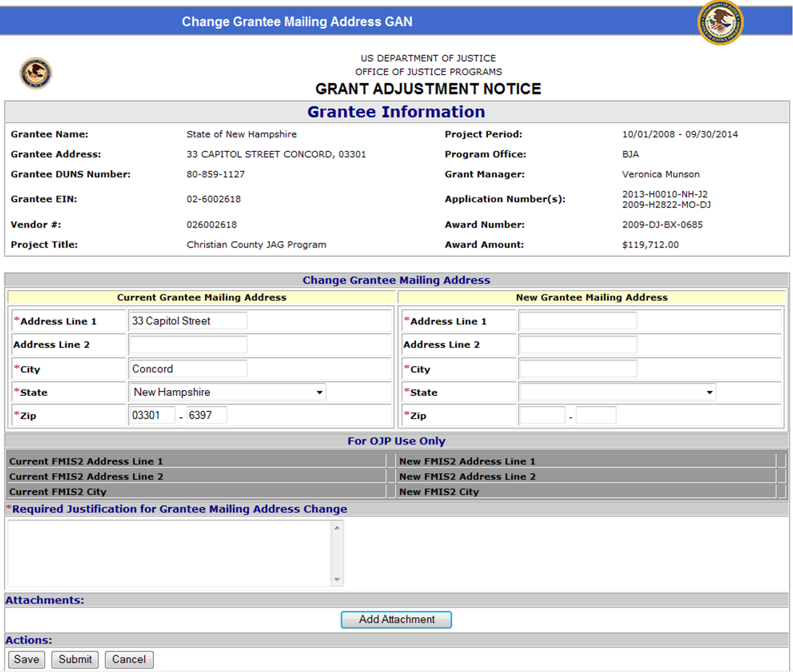Click current Zip extension field 6397
Viewport: 793px width, 672px height.
pyautogui.click(x=207, y=416)
